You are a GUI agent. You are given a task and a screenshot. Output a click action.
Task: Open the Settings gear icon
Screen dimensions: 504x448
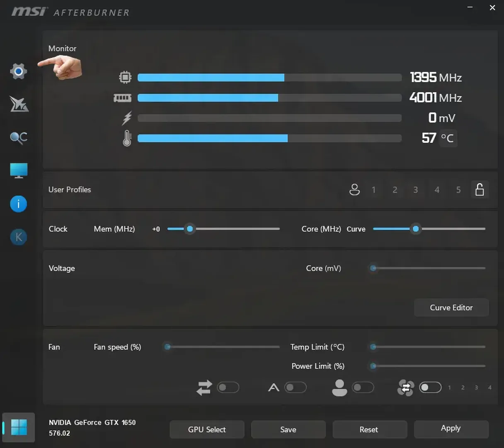pyautogui.click(x=18, y=71)
